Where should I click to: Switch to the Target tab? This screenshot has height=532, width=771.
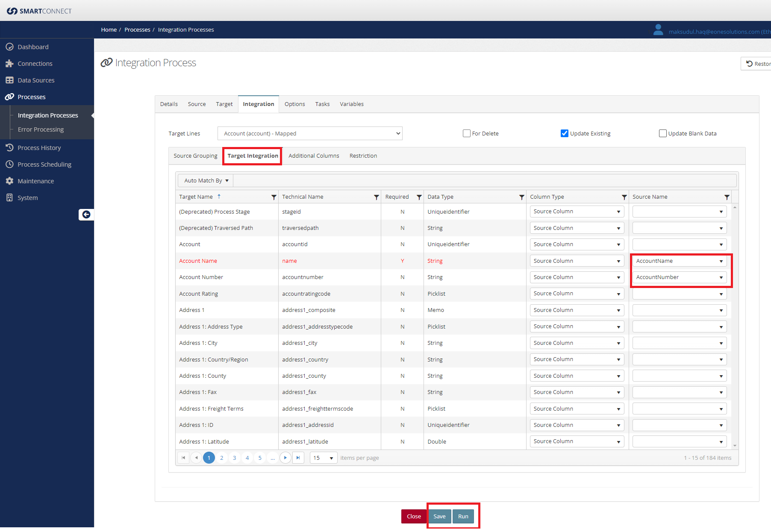224,104
